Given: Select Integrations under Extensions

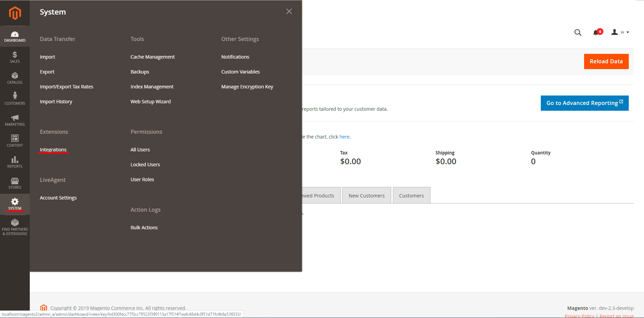Looking at the screenshot, I should coord(53,150).
